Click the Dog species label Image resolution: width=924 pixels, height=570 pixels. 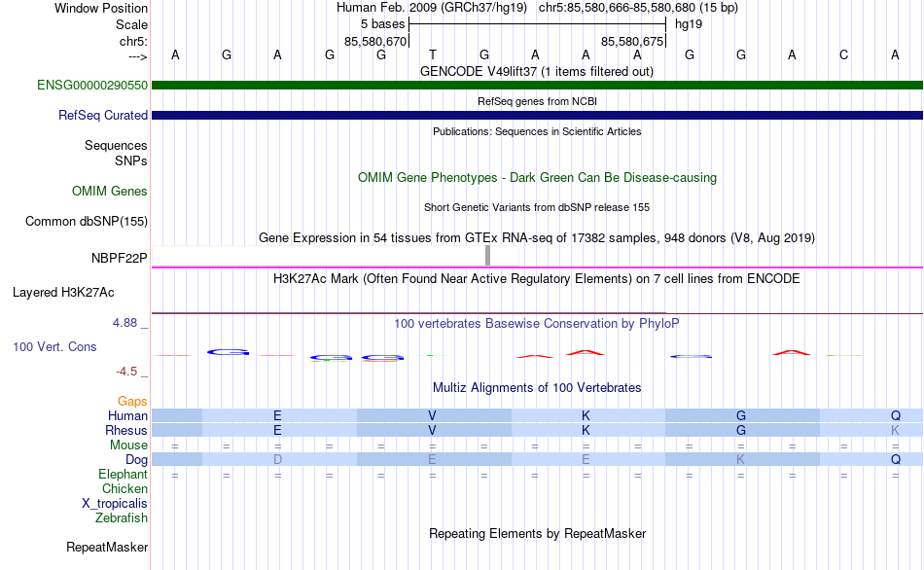pos(136,460)
